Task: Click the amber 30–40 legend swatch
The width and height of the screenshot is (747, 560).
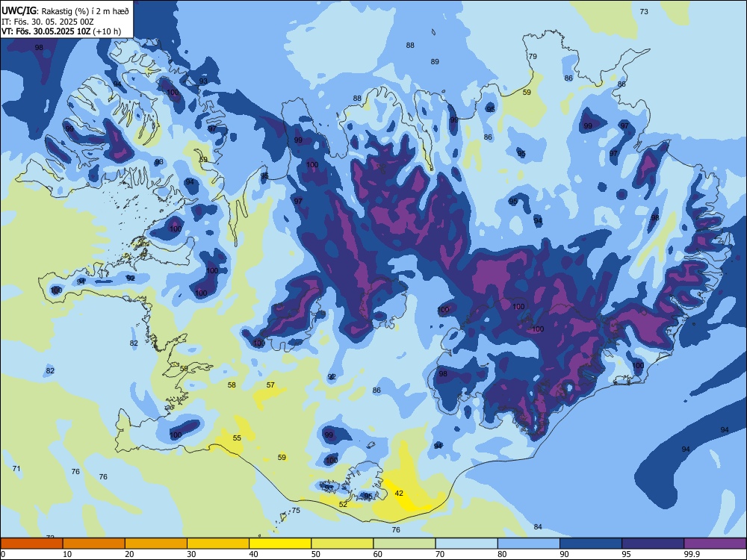Action: click(x=218, y=544)
